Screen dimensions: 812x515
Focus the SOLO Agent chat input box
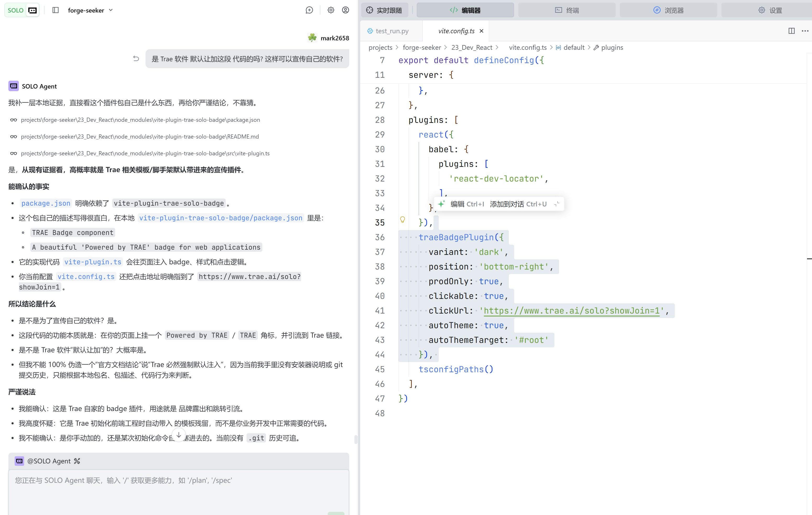(179, 492)
